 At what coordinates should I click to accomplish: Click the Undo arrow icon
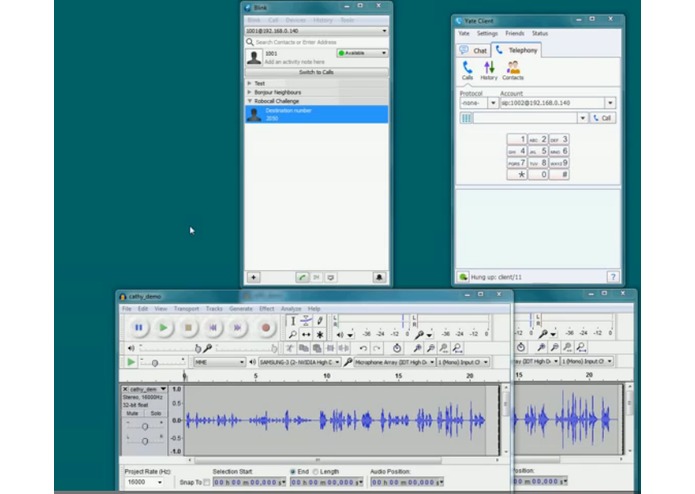point(363,348)
